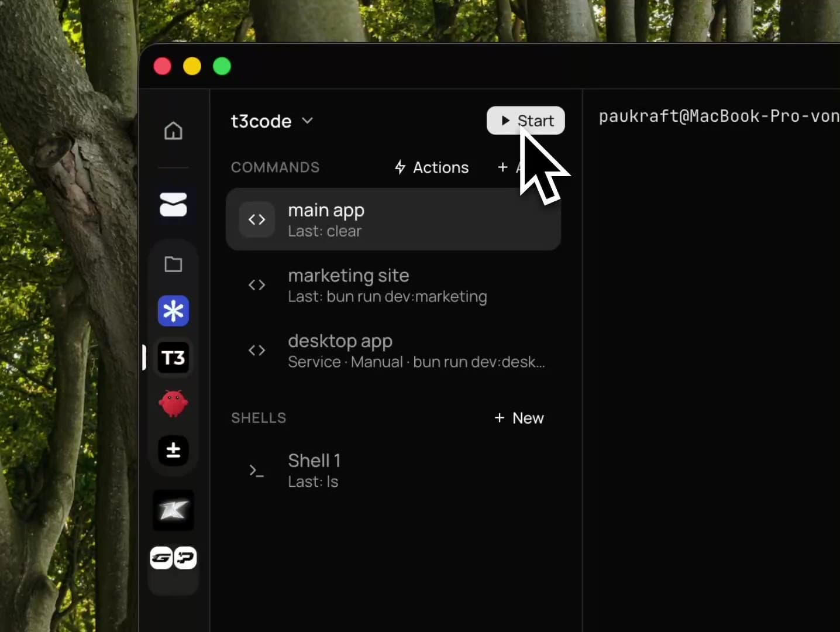Select the white stacked-pills workspace icon

(x=173, y=205)
